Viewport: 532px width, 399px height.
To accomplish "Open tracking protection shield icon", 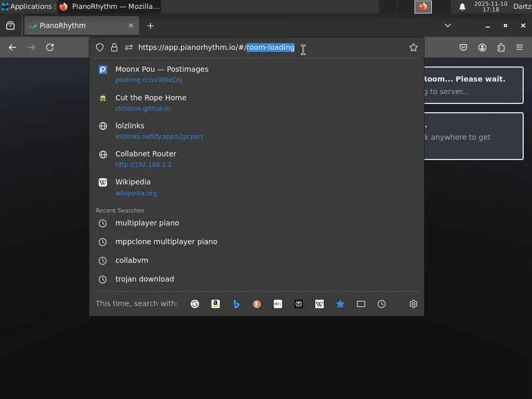I will pos(100,47).
